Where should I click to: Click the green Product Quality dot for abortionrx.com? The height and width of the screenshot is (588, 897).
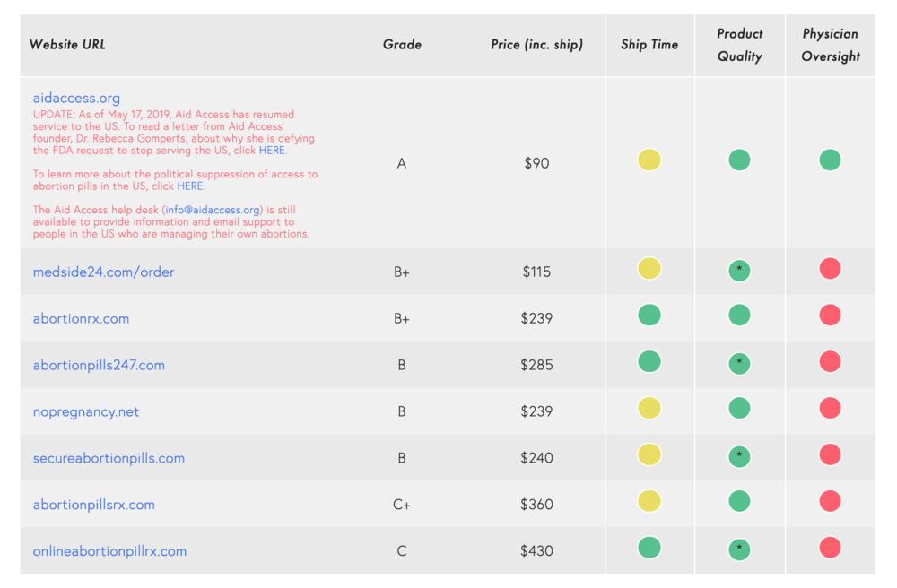click(x=739, y=315)
